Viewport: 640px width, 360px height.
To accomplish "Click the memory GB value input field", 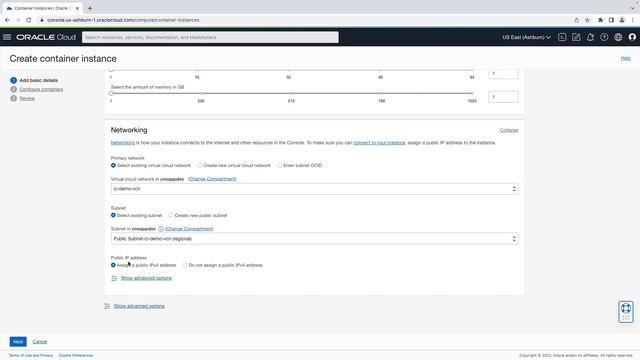I will 503,97.
